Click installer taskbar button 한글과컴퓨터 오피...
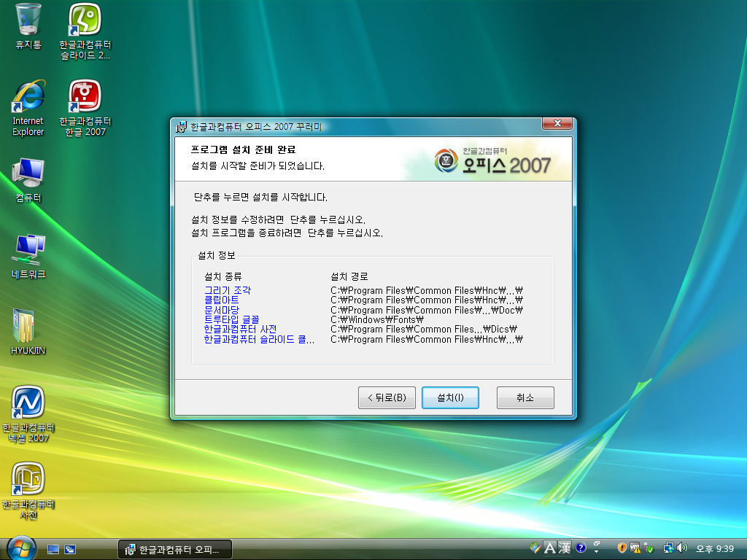The height and width of the screenshot is (560, 747). [x=175, y=550]
